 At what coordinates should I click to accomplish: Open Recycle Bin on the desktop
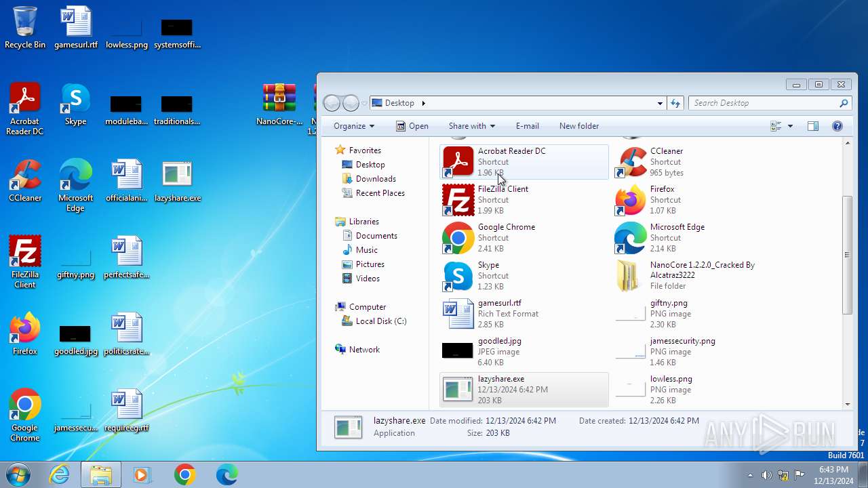point(25,28)
